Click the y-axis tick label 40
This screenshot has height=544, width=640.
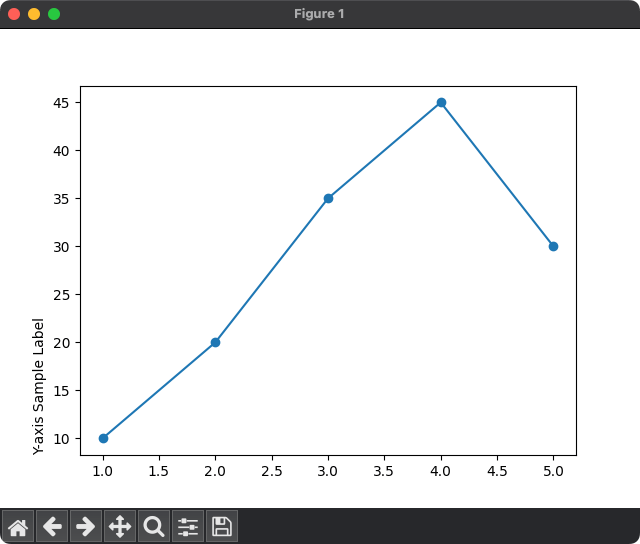(x=61, y=151)
